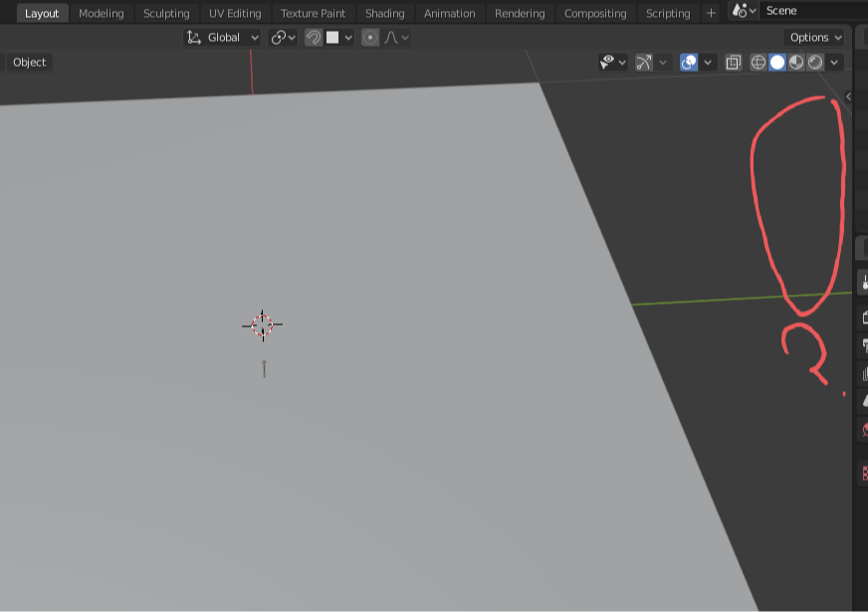Select the proportional editing icon

[x=369, y=37]
